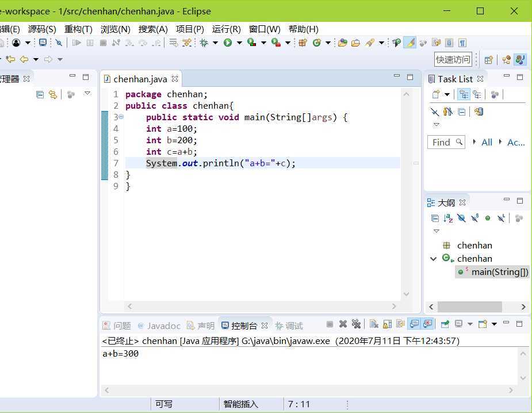Image resolution: width=532 pixels, height=413 pixels.
Task: Click the External Tools run icon
Action: 276,43
